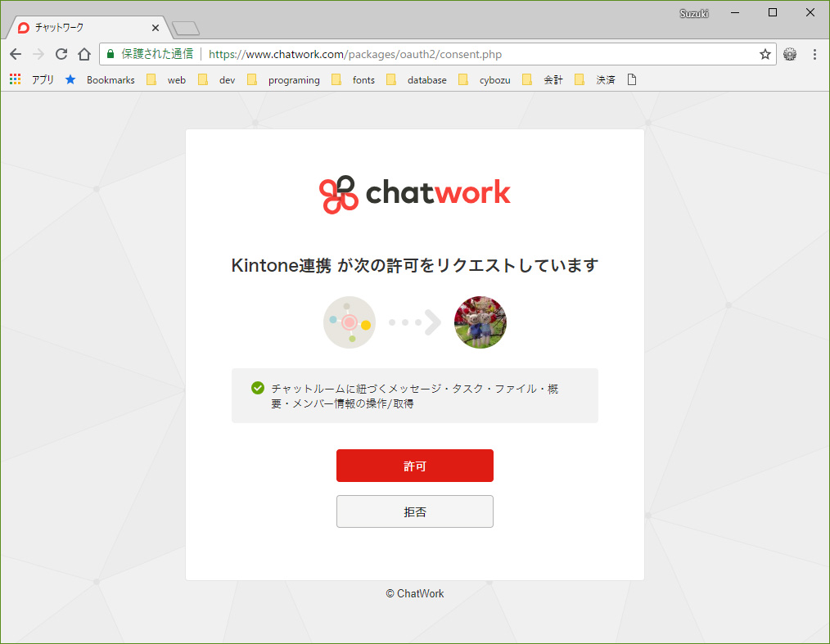Open the dev bookmarks folder
This screenshot has height=644, width=830.
pyautogui.click(x=216, y=80)
